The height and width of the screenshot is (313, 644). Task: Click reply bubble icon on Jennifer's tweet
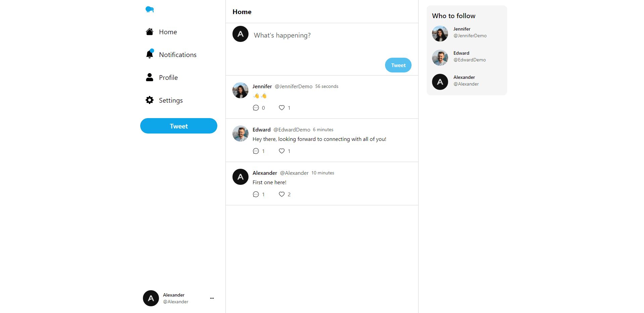[256, 108]
